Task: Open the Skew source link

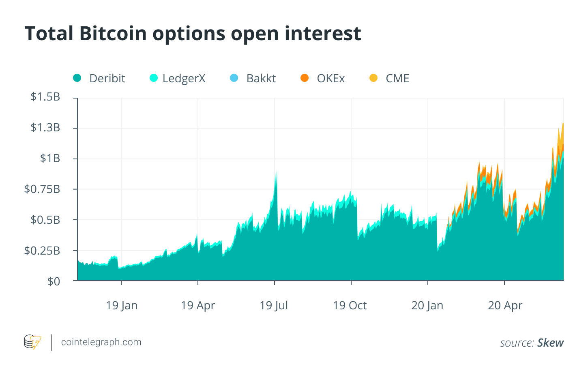Action: coord(550,343)
